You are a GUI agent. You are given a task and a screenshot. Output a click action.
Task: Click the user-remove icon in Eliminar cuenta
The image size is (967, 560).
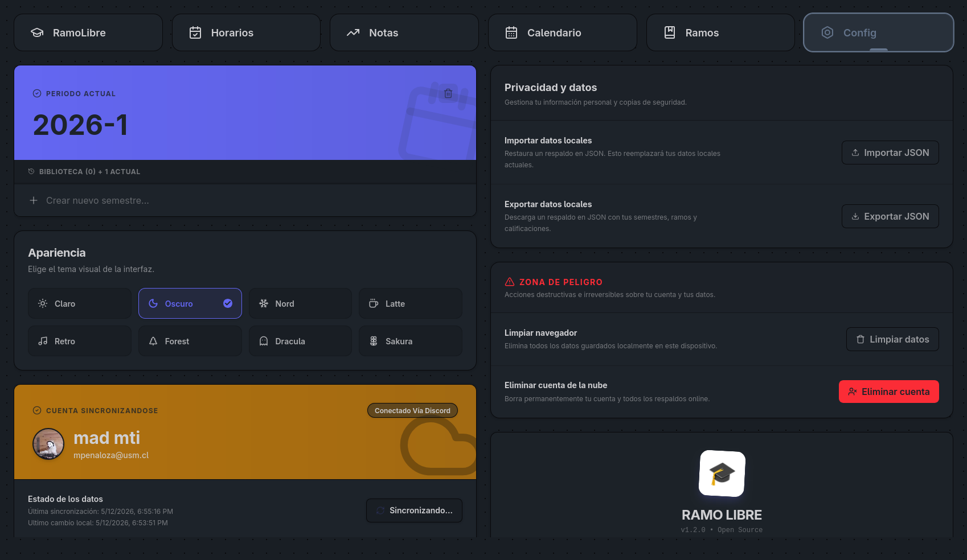(x=853, y=392)
